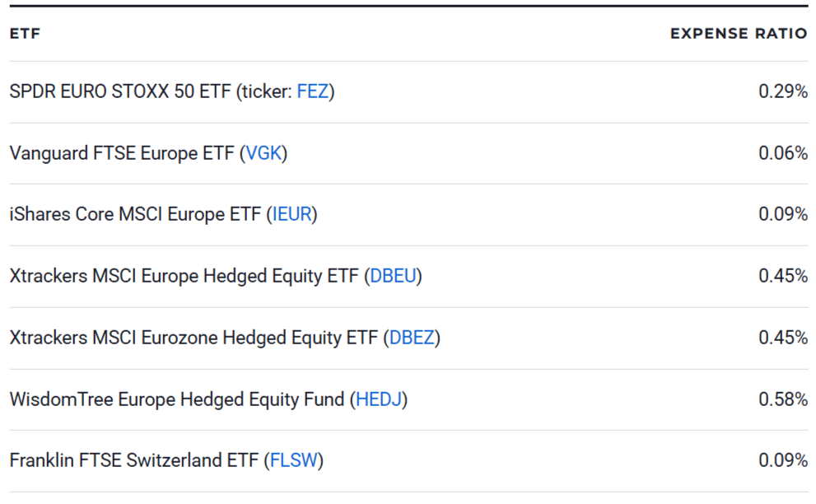The height and width of the screenshot is (504, 816).
Task: Click Franklin FTSE Switzerland's 0.09% expense ratio
Action: pos(782,460)
